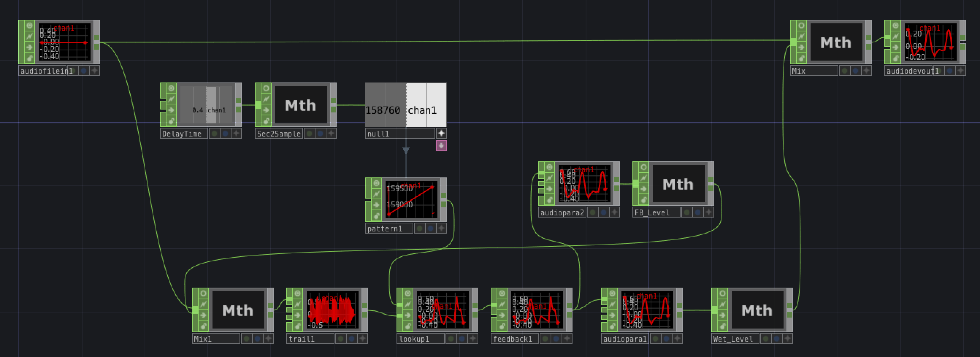Toggle the blue dot flag under Wet_Level
The image size is (980, 357).
777,338
